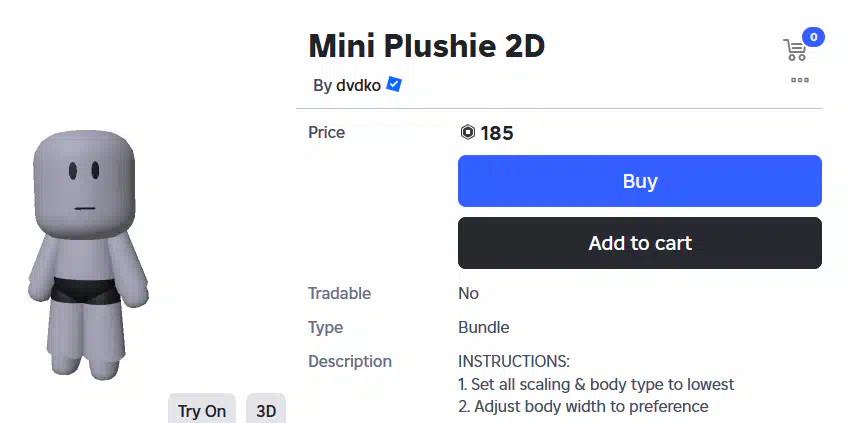Viewport: 849px width, 423px height.
Task: Click the Description field label
Action: (350, 361)
